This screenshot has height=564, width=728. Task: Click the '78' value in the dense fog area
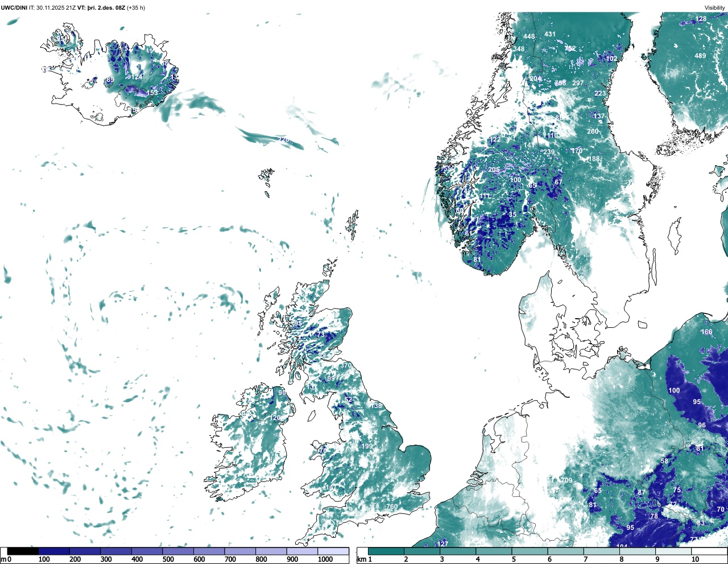pos(654,516)
